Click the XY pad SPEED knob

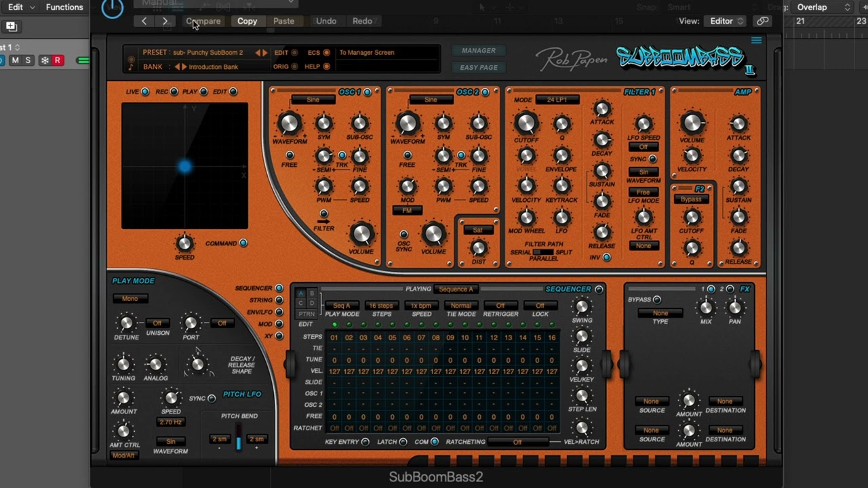click(184, 243)
